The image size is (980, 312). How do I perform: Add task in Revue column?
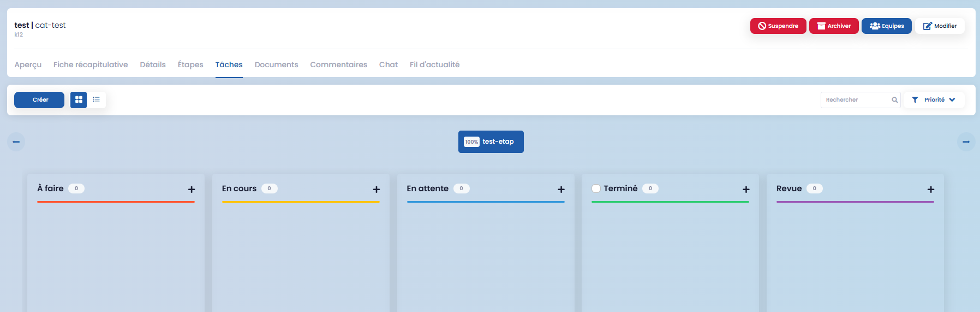pos(931,190)
